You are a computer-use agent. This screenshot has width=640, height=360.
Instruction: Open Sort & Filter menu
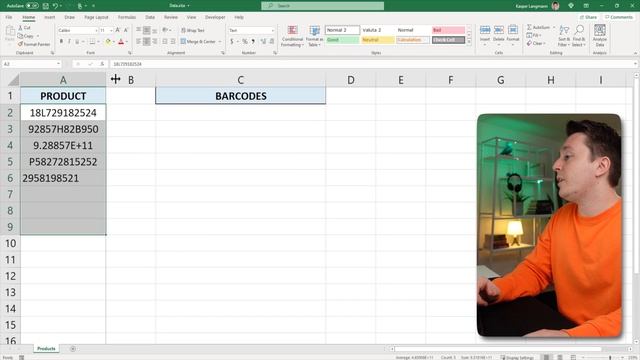tap(564, 36)
